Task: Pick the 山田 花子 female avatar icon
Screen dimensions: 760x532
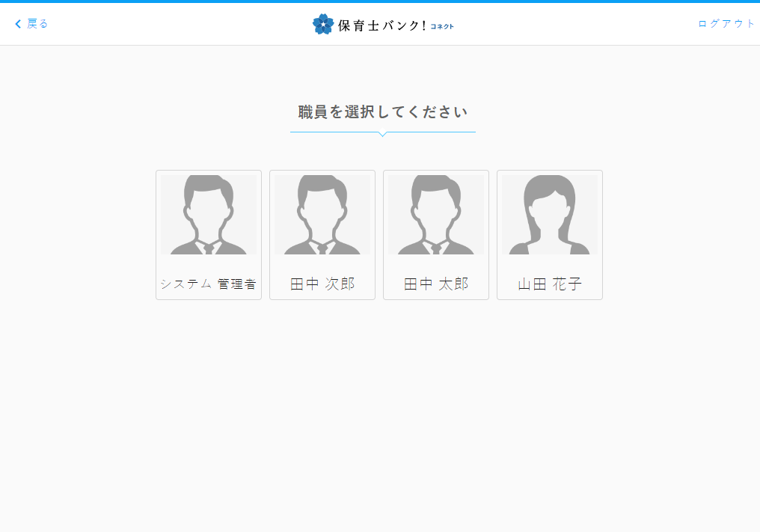Action: click(x=550, y=215)
